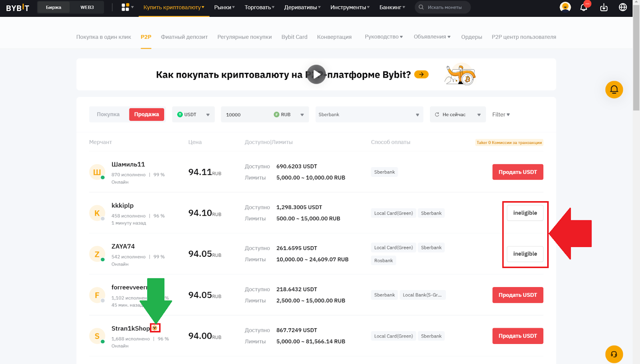Image resolution: width=640 pixels, height=364 pixels.
Task: Open the Инструменты menu
Action: point(350,7)
